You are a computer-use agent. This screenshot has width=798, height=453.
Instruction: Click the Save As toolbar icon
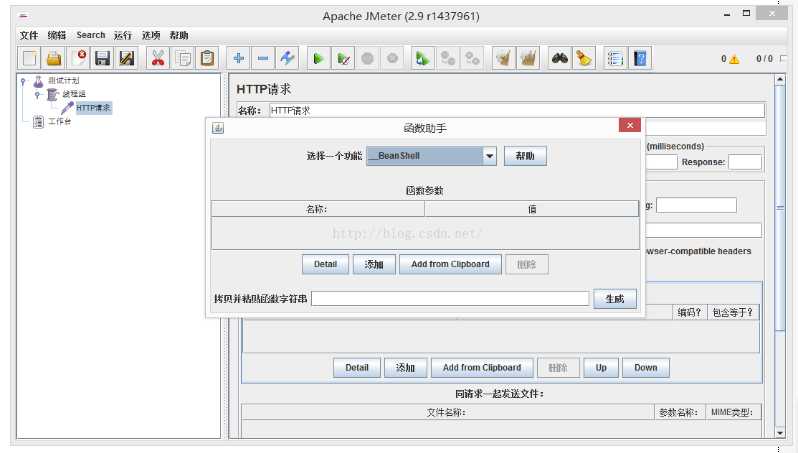click(126, 59)
